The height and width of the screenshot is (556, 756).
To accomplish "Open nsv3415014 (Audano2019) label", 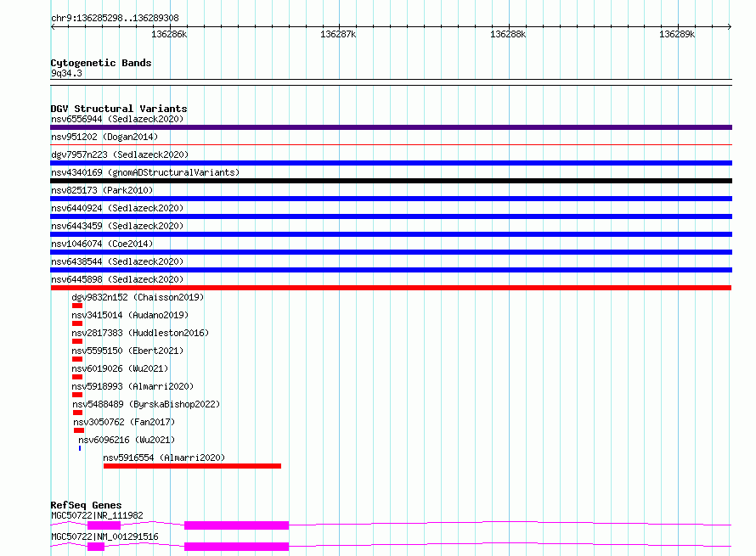I will (130, 315).
